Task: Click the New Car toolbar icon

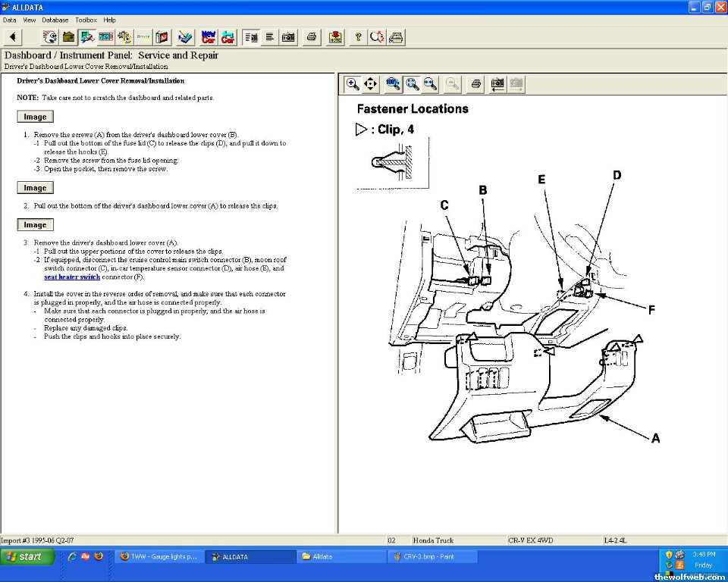Action: [x=208, y=37]
